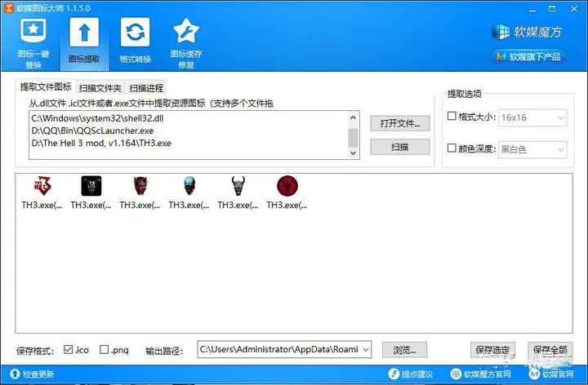Switch to 提取文件图标 tab
Viewport: 588px width, 385px height.
pyautogui.click(x=46, y=87)
